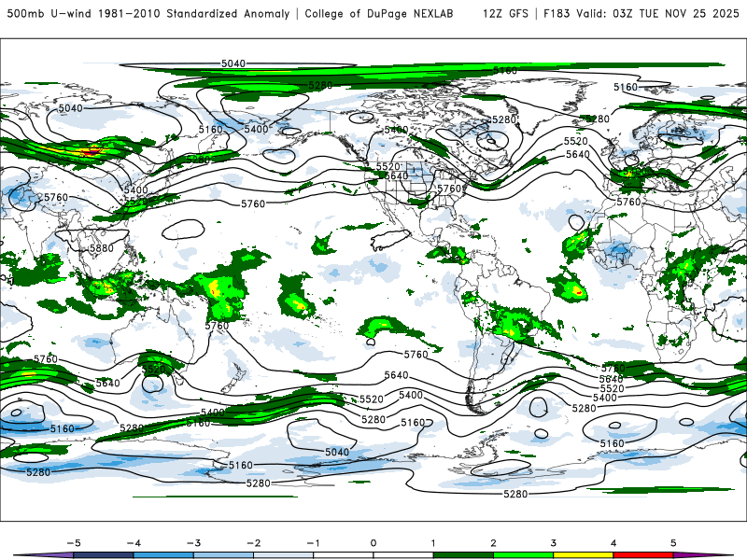Viewport: 747px width, 560px height.
Task: Click the 'College of DuPage NEXLAB' text
Action: (x=379, y=13)
